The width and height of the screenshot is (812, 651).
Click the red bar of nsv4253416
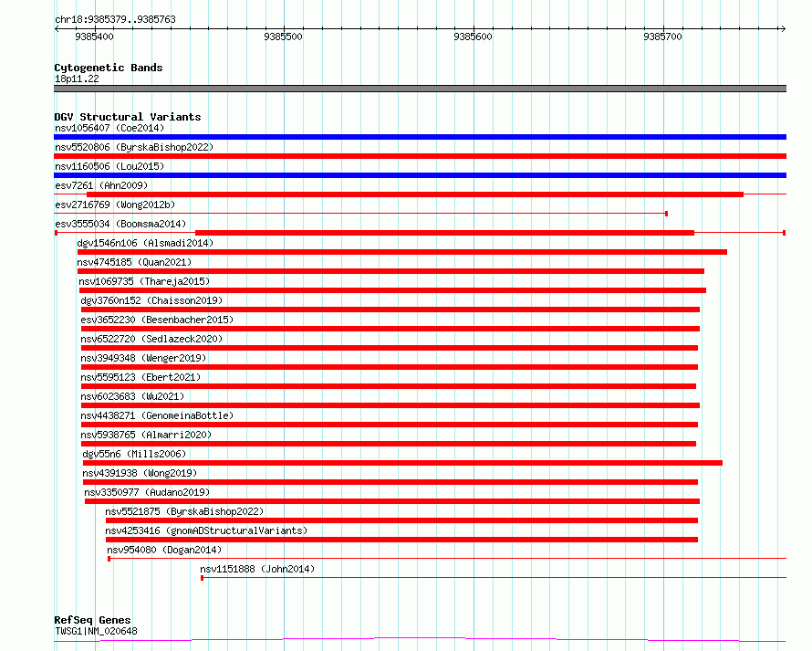pos(401,540)
